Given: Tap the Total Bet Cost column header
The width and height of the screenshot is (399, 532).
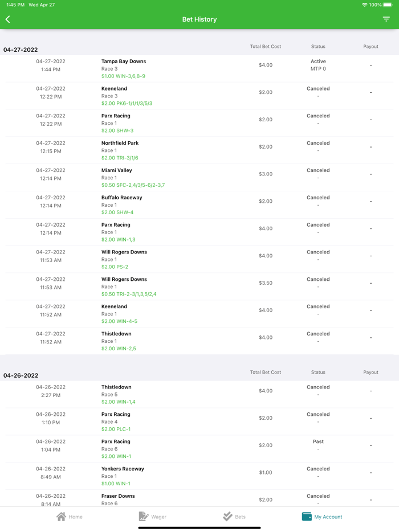Looking at the screenshot, I should tap(266, 46).
